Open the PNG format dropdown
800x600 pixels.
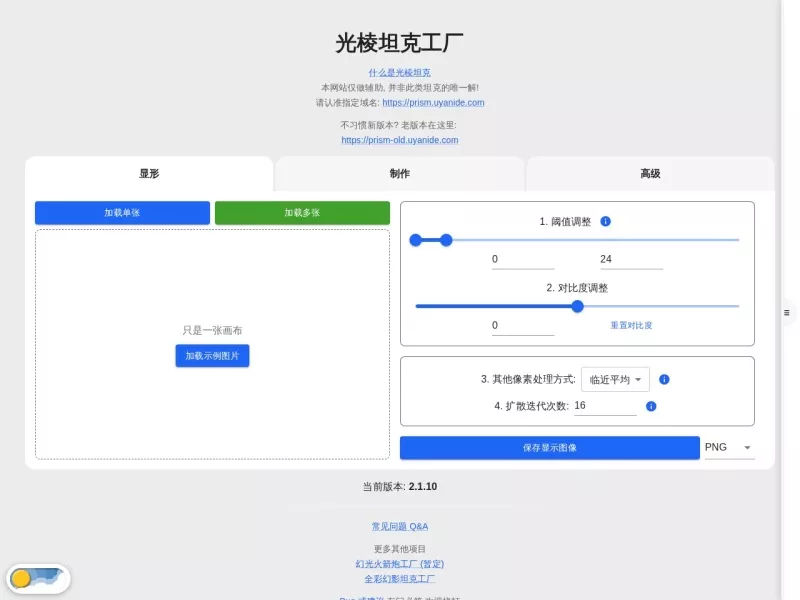click(x=729, y=447)
